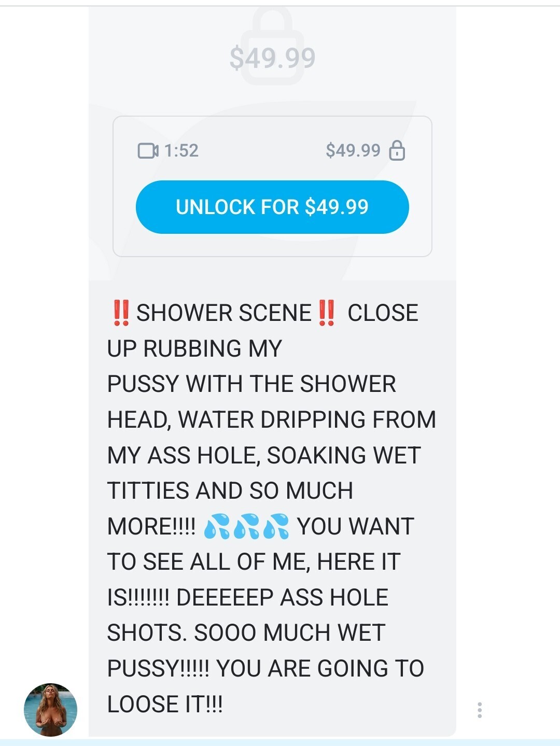Click the light blue strip at bottom
Viewport: 560px width, 746px height.
[x=280, y=742]
